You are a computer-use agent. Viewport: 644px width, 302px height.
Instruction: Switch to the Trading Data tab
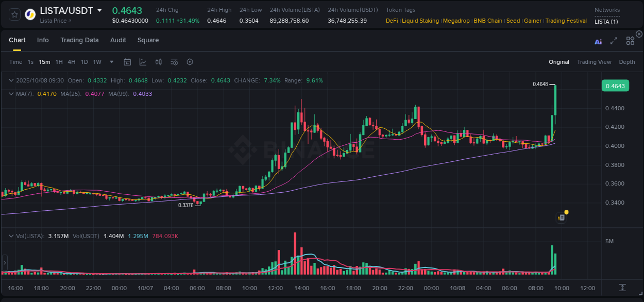point(79,40)
